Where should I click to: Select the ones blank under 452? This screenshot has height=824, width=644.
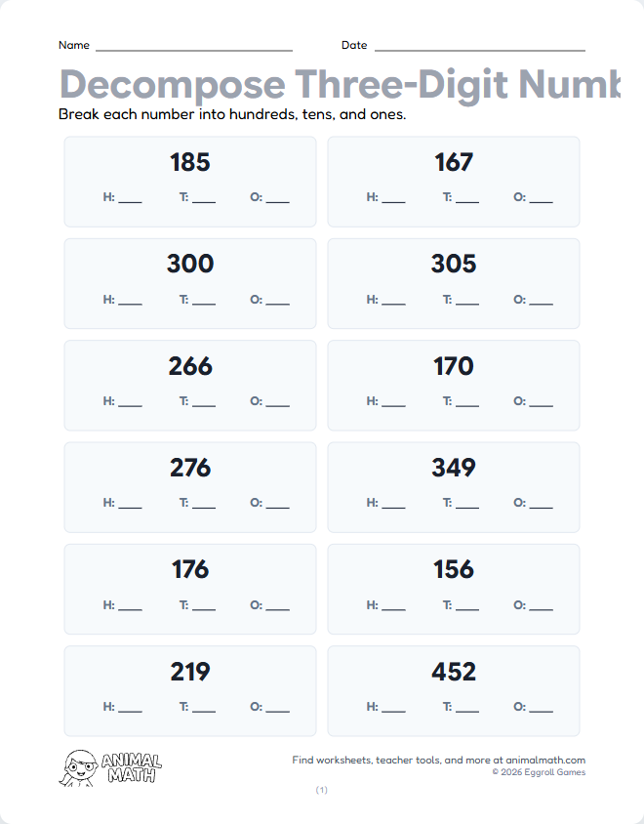(541, 708)
